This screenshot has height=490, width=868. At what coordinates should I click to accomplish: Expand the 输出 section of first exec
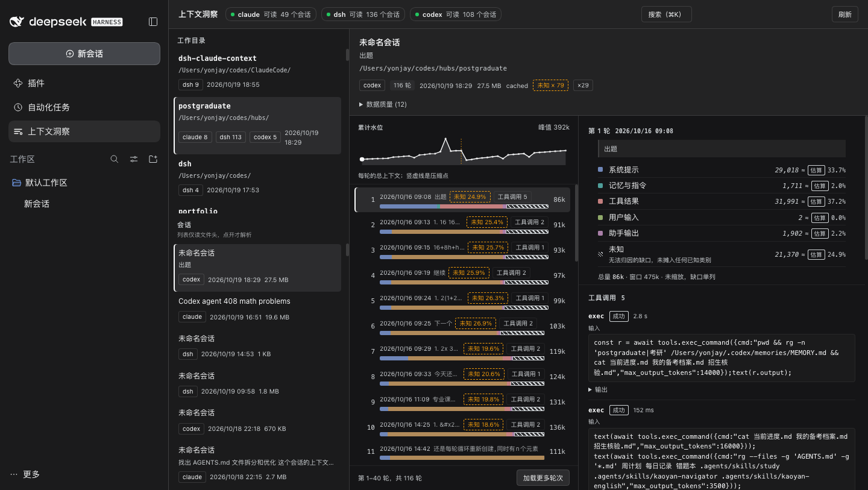tap(598, 390)
